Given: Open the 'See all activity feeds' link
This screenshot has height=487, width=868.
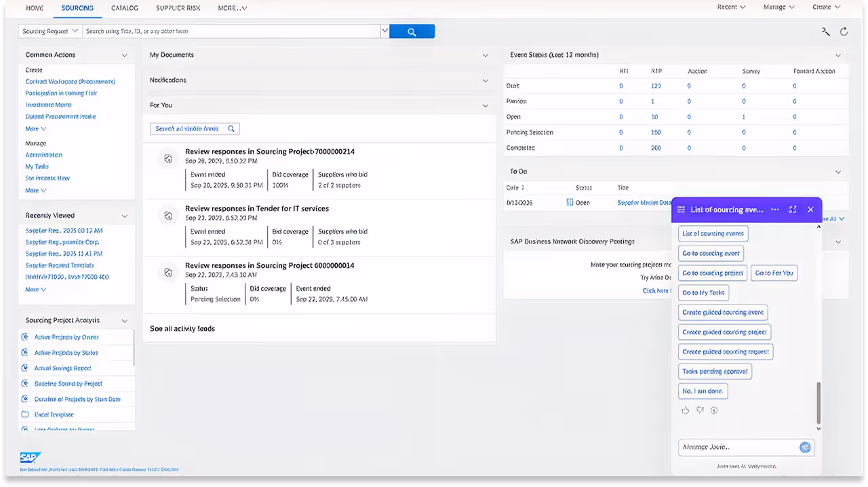Looking at the screenshot, I should click(x=182, y=329).
